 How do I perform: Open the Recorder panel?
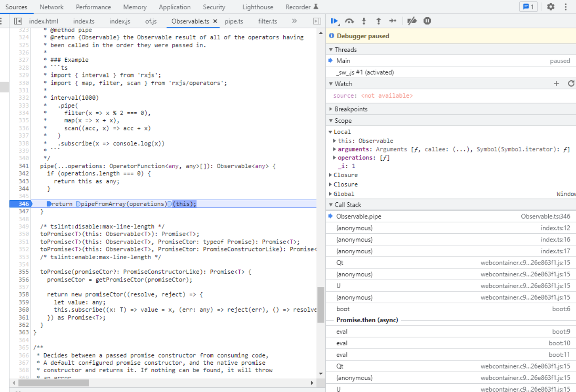point(301,7)
